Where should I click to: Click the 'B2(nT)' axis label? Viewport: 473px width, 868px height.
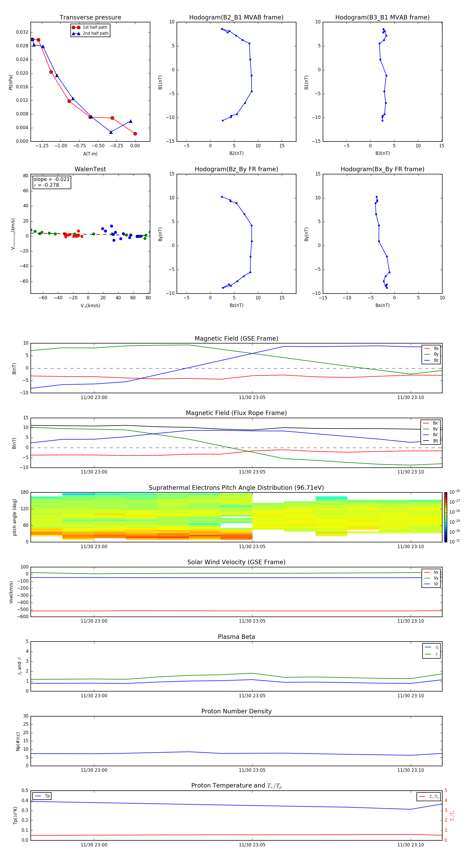pos(236,153)
